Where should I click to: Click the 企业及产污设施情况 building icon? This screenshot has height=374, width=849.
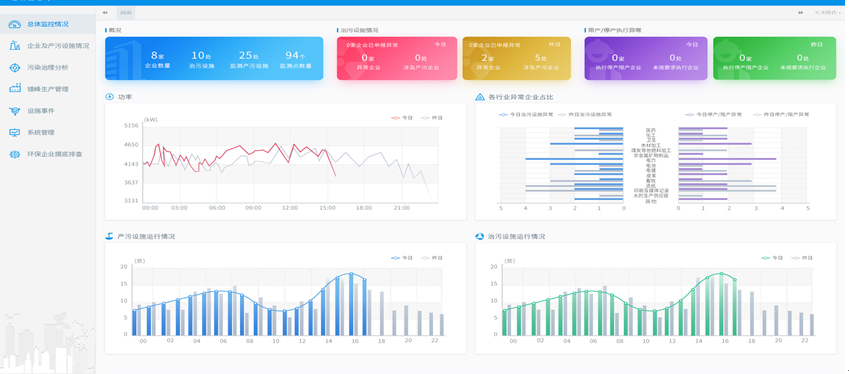coord(15,46)
